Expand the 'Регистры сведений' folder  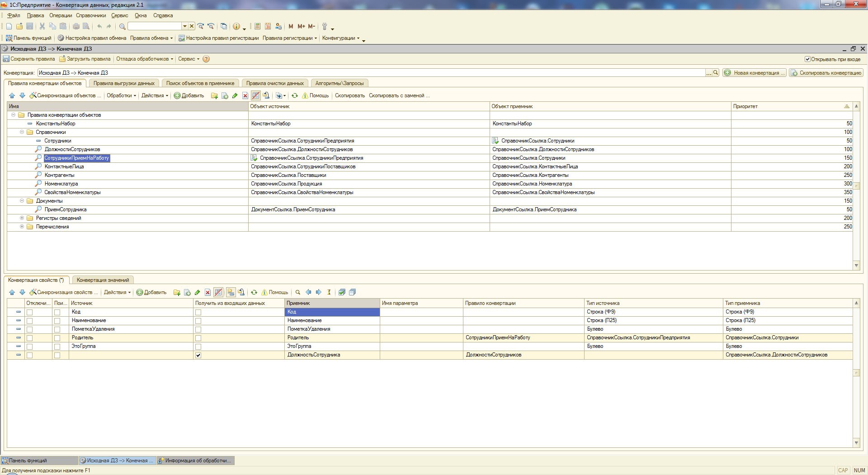[x=22, y=218]
